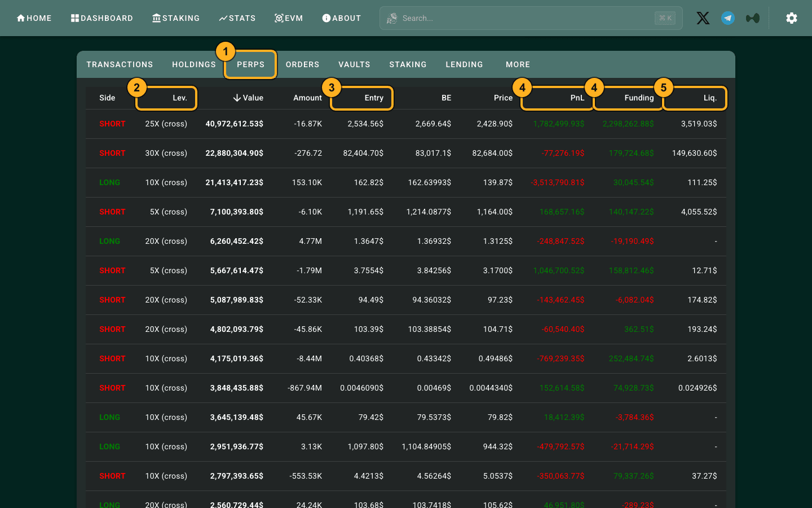Sort by the Value column header
This screenshot has height=508, width=812.
tap(253, 98)
